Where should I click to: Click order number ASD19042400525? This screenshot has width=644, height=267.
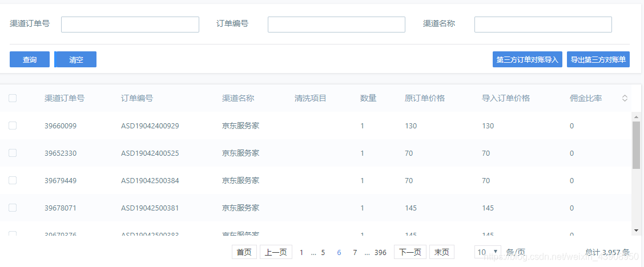pyautogui.click(x=150, y=153)
